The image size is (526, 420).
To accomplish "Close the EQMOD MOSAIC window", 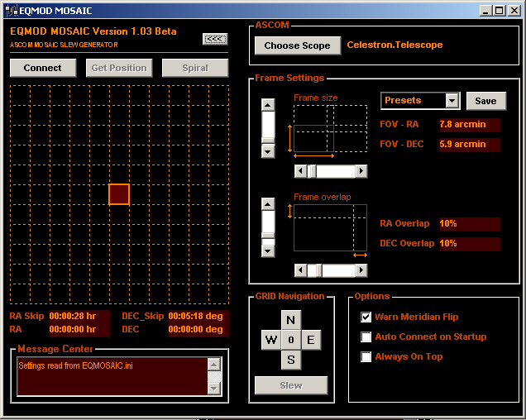I will pos(514,11).
